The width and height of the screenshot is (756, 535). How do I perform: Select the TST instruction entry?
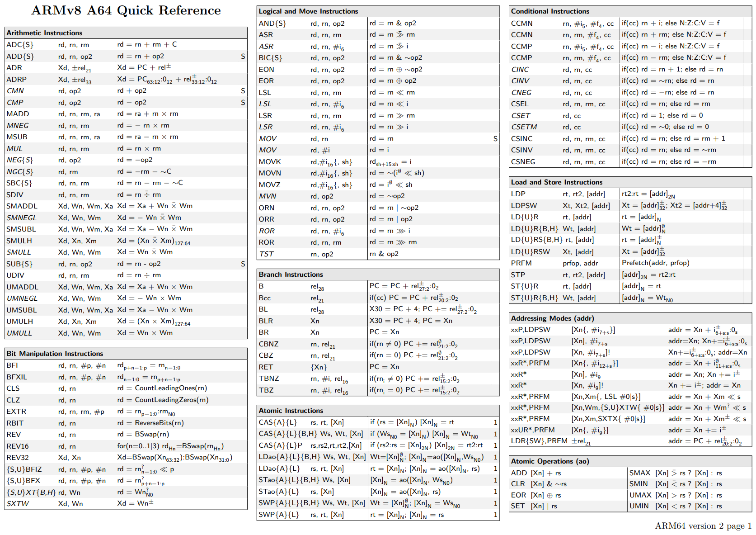266,254
